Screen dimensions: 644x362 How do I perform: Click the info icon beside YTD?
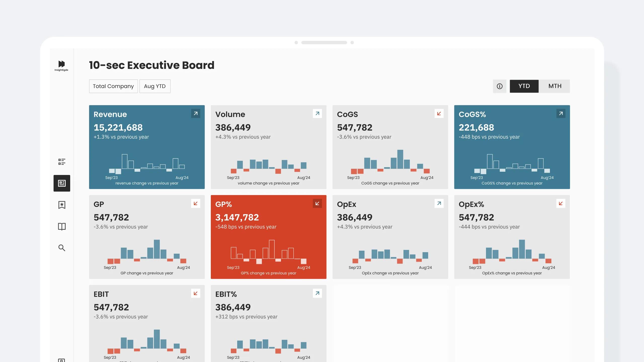[x=500, y=86]
